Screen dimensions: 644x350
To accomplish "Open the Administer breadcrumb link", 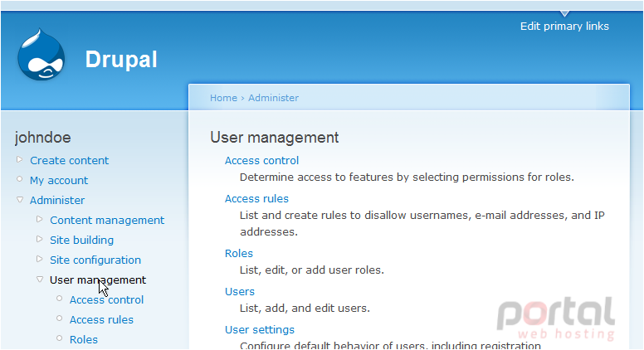I will click(x=273, y=98).
